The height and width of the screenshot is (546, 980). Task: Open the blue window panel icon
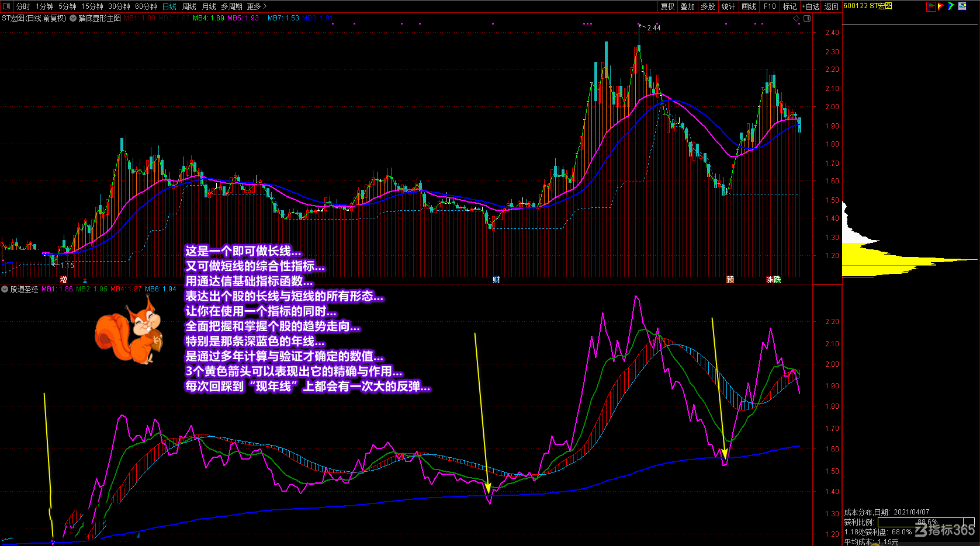click(x=962, y=6)
